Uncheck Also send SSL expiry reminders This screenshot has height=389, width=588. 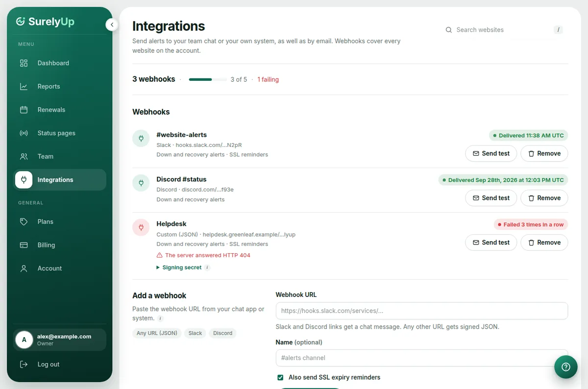(280, 377)
